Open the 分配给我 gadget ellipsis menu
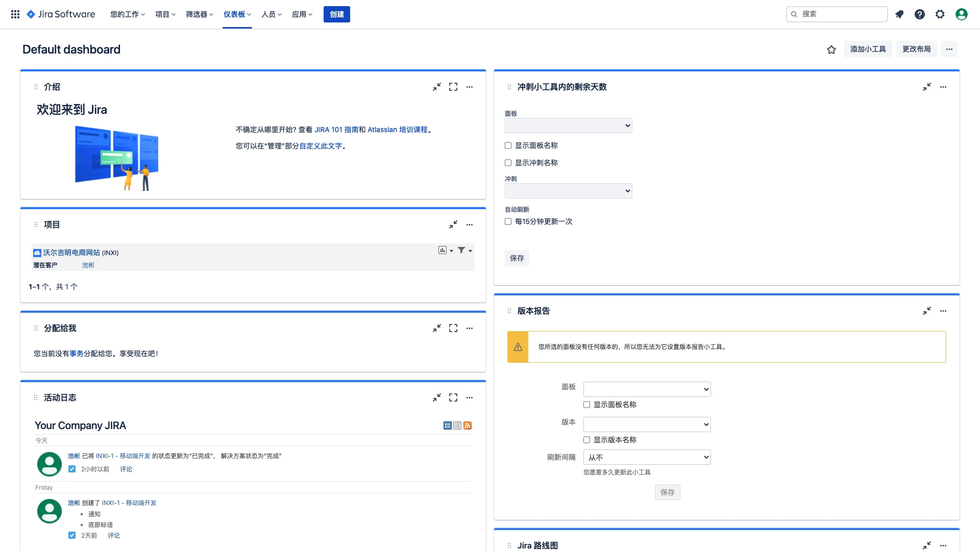This screenshot has width=980, height=551. [470, 329]
